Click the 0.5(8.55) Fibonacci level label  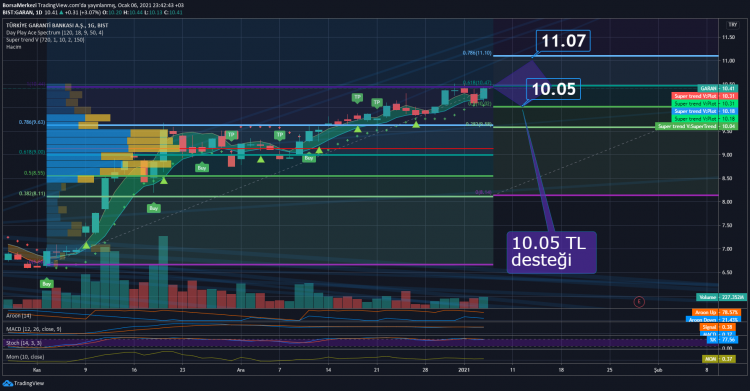[34, 173]
